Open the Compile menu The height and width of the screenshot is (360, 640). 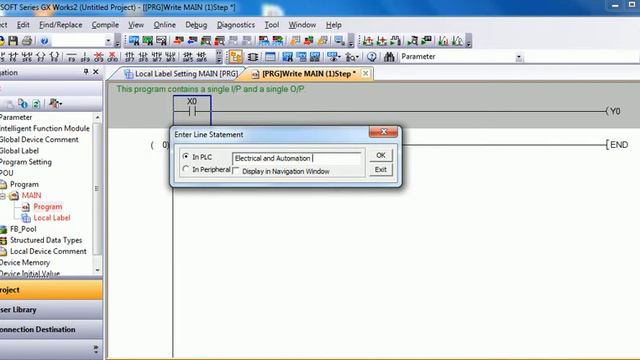click(x=105, y=25)
